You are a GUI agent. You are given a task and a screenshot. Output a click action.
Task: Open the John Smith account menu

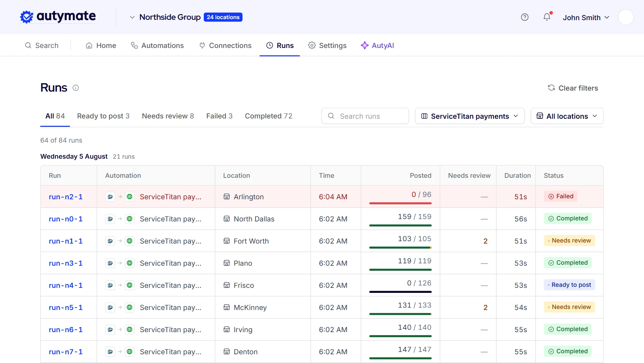[586, 17]
